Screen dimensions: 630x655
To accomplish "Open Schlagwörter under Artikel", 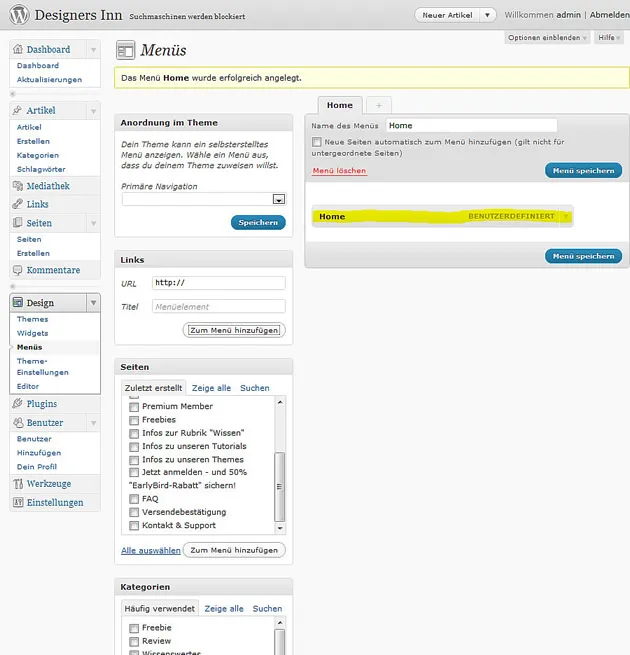I will click(41, 169).
